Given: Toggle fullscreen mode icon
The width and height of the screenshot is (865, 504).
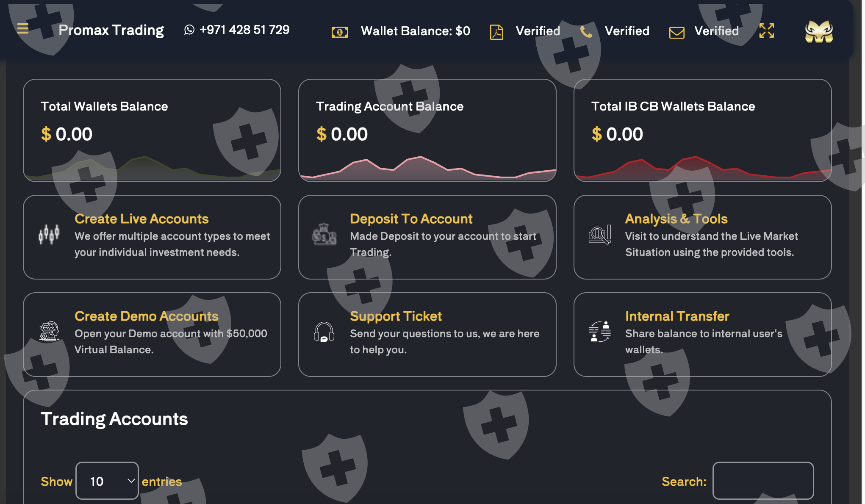Looking at the screenshot, I should pyautogui.click(x=766, y=31).
